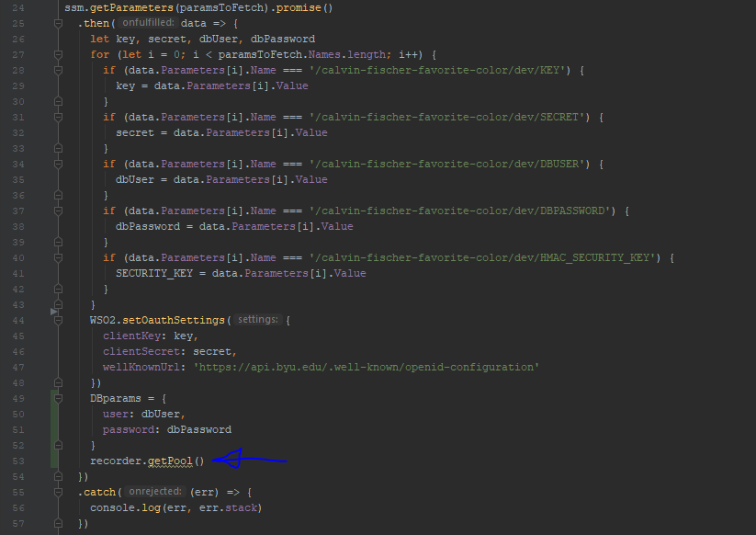Click 'recorder' on line 53
The image size is (756, 535).
tap(116, 461)
